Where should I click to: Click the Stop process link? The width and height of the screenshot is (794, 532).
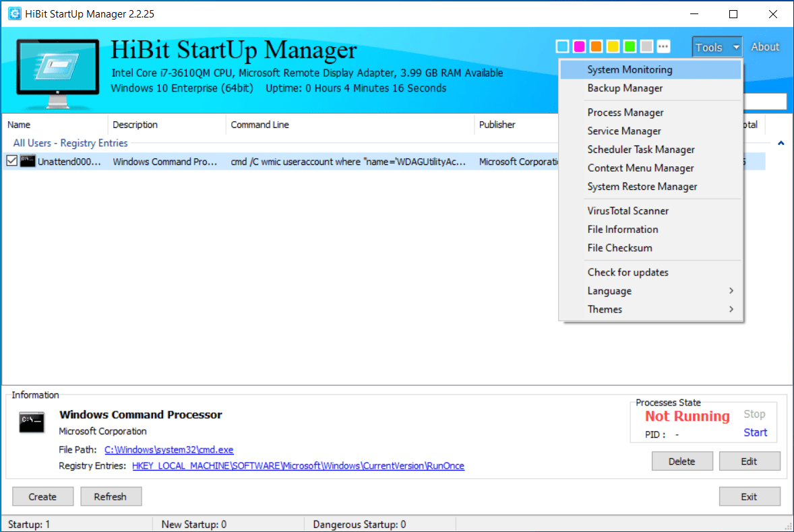pos(754,413)
